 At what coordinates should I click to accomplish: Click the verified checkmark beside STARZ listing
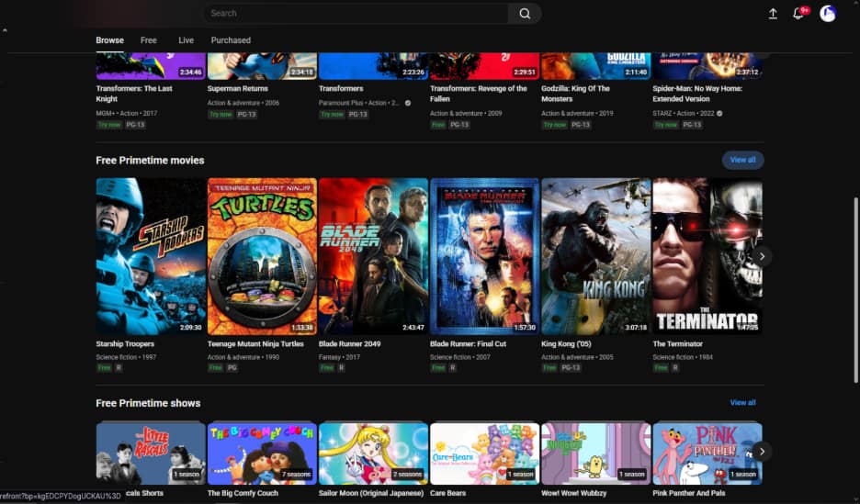coord(719,114)
